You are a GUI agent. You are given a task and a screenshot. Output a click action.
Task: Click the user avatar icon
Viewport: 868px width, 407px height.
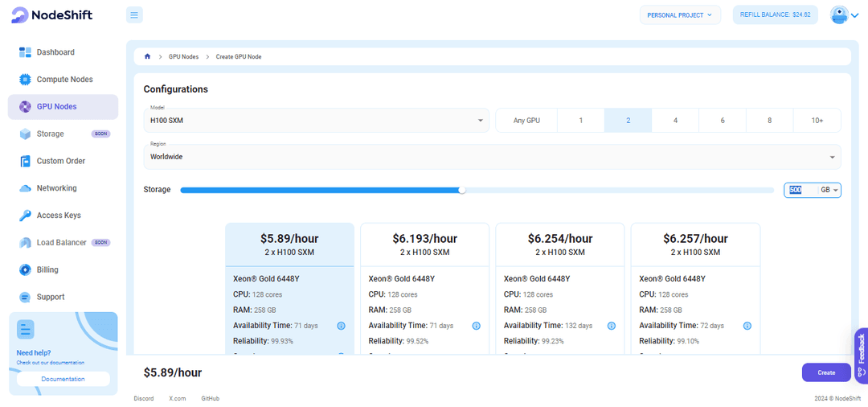click(839, 15)
